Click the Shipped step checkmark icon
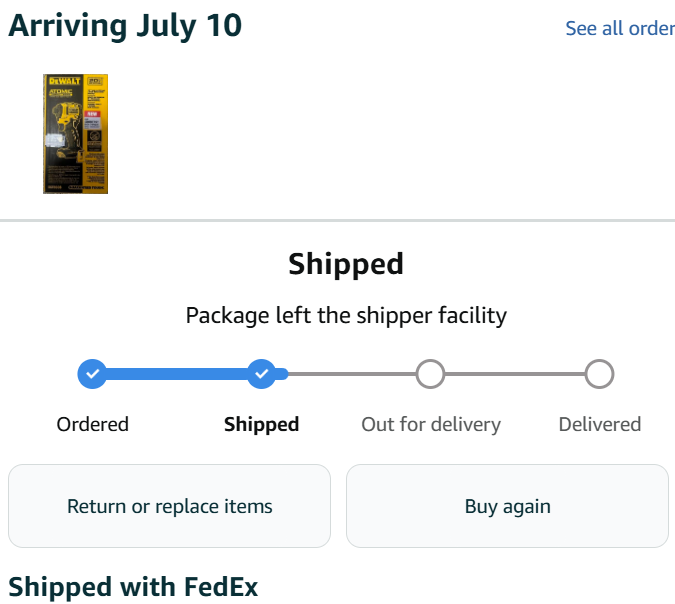 click(261, 374)
